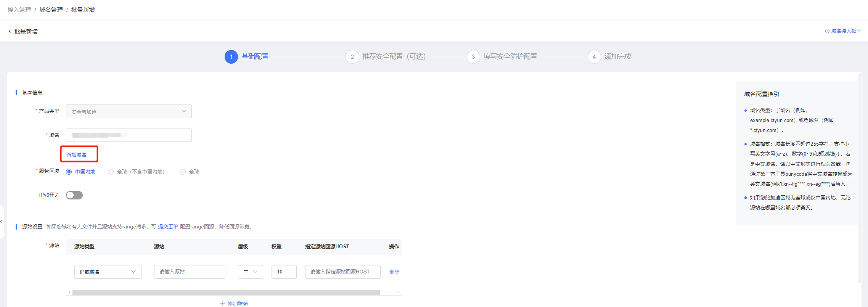Click step 2 circle 推荐安全配置
The image size is (868, 307).
[352, 57]
